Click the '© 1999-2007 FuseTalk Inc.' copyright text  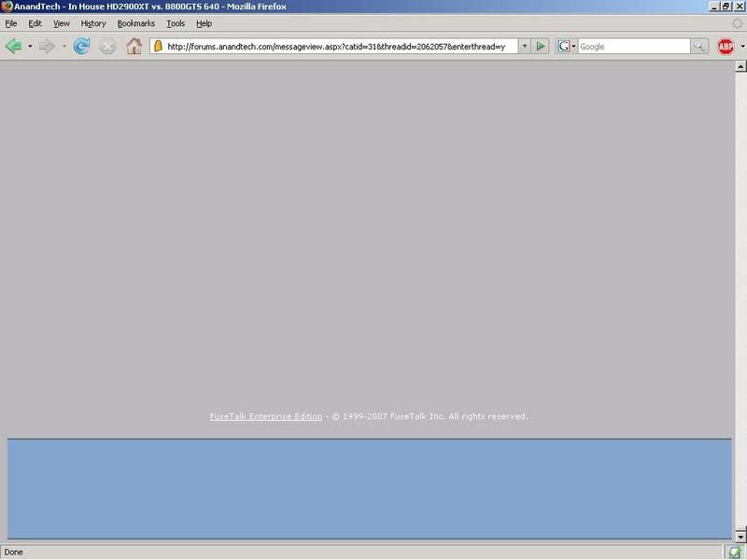pyautogui.click(x=388, y=416)
